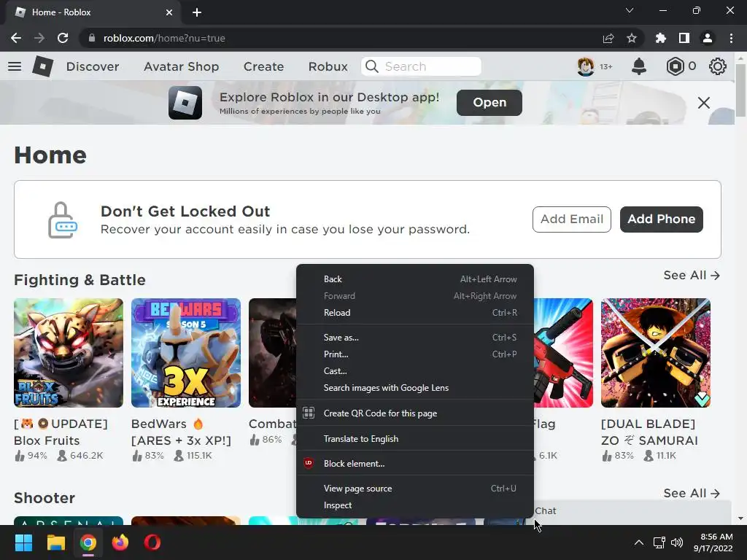747x560 pixels.
Task: Click the page vertical scrollbar thumb
Action: click(x=740, y=90)
